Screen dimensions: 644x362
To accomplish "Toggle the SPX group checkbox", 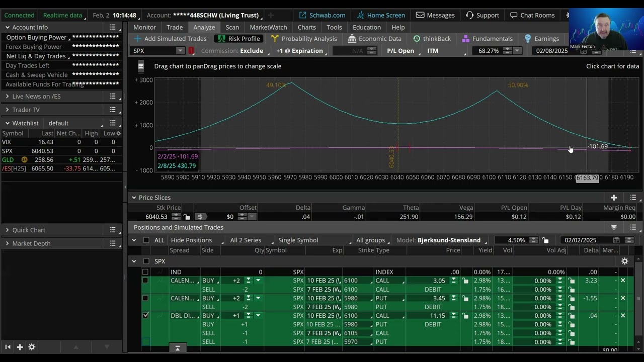I will point(146,261).
